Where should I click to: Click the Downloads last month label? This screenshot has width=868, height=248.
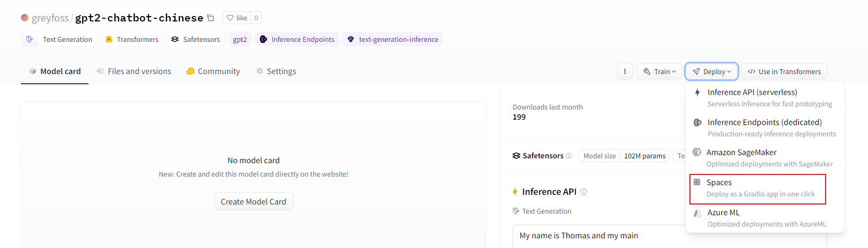(x=548, y=107)
